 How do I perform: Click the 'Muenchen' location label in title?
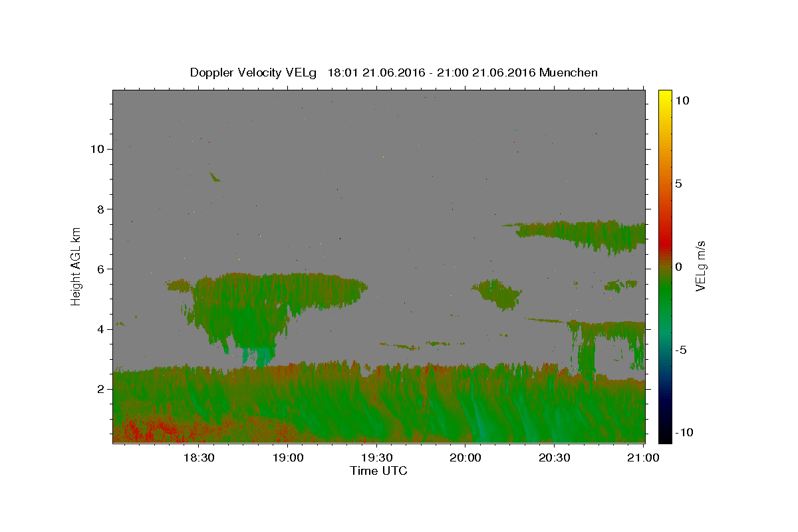pyautogui.click(x=569, y=72)
